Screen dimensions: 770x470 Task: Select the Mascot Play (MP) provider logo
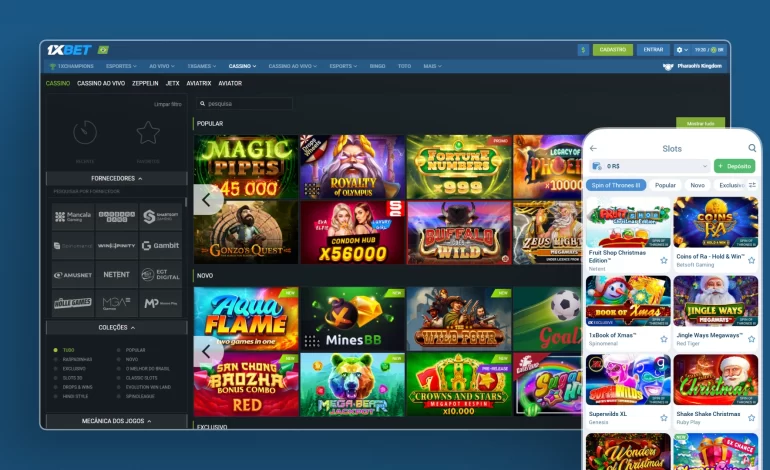[161, 303]
